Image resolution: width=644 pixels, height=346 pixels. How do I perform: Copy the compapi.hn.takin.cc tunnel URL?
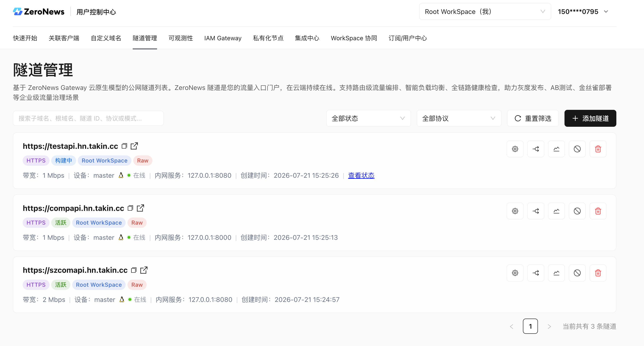click(x=130, y=208)
